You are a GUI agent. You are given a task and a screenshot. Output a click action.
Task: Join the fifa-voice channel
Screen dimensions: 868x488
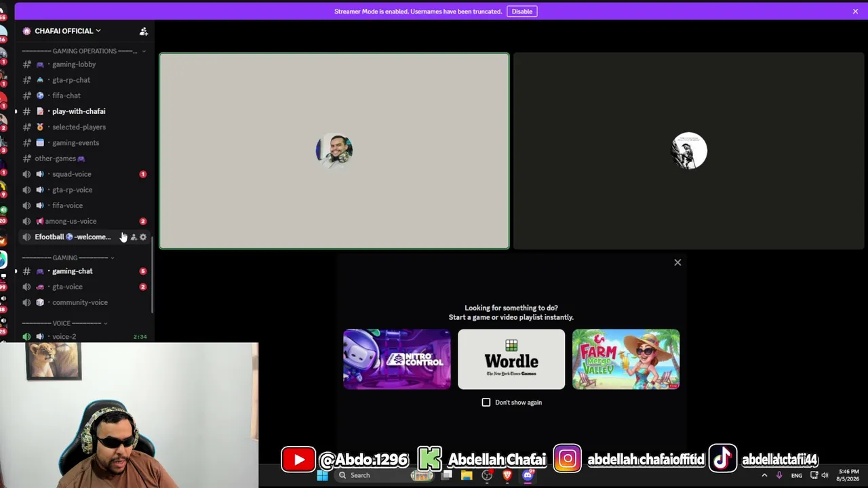coord(84,205)
